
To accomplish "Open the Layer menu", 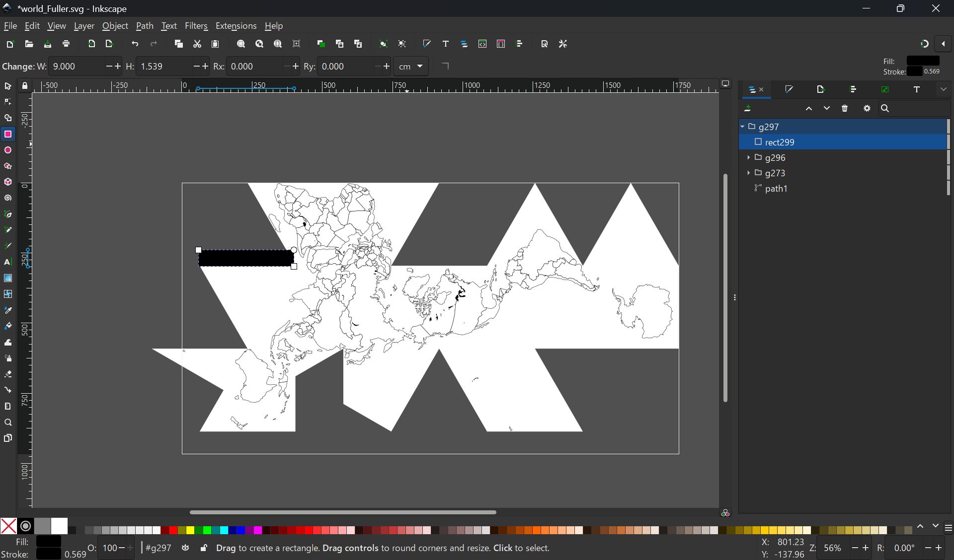I will pos(84,26).
